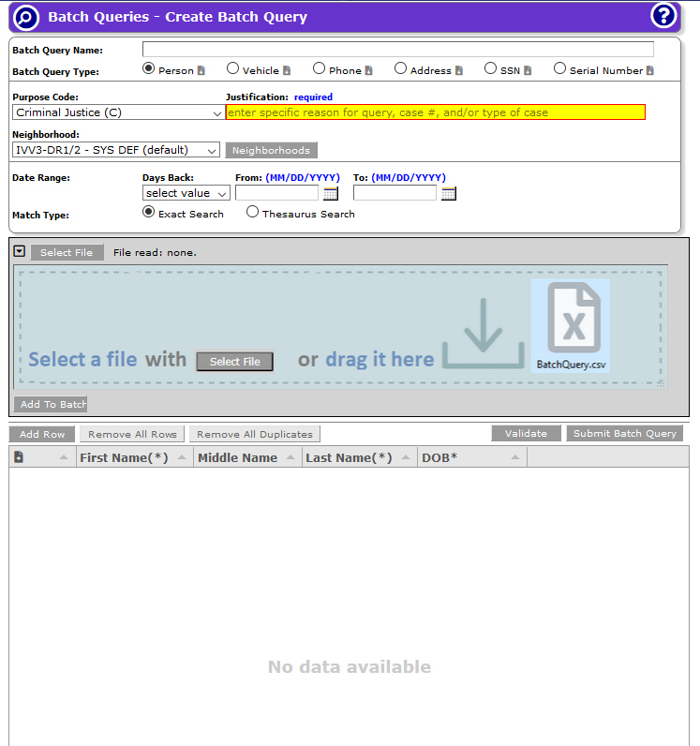Choose Thesaurus Search match type
The image size is (700, 746).
pos(252,212)
